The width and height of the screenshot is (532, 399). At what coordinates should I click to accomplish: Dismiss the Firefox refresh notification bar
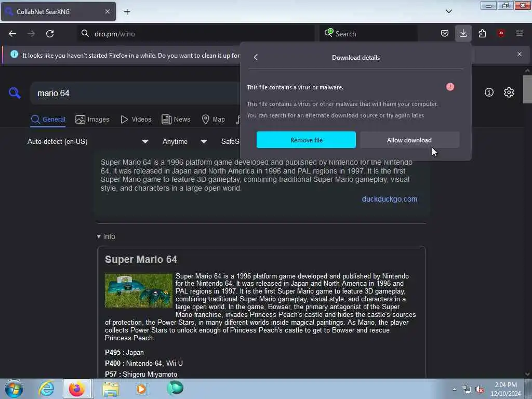[519, 54]
